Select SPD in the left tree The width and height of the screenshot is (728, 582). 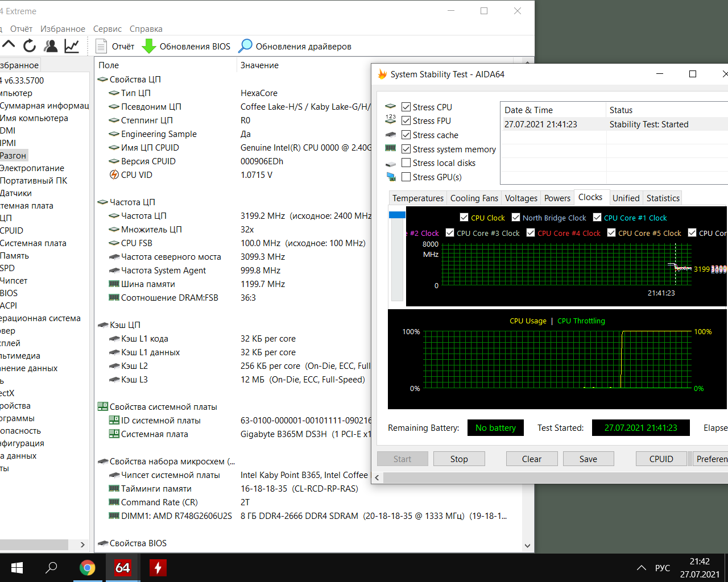[7, 268]
